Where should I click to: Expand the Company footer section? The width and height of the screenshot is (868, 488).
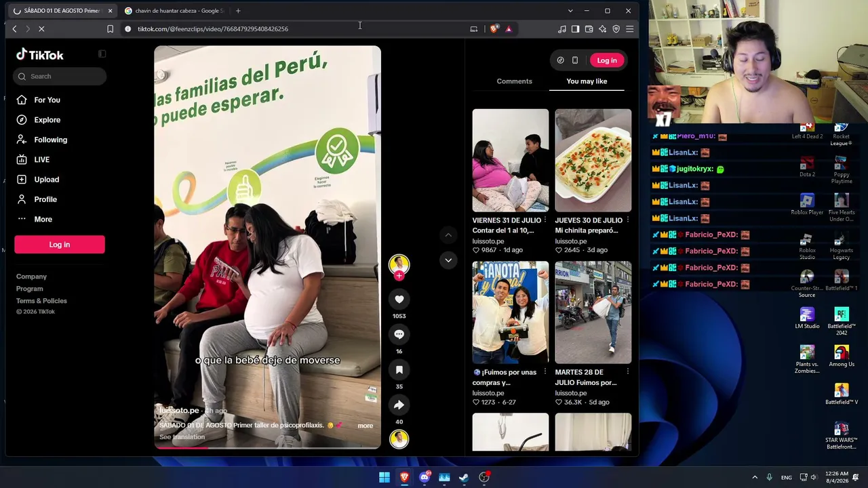(31, 277)
